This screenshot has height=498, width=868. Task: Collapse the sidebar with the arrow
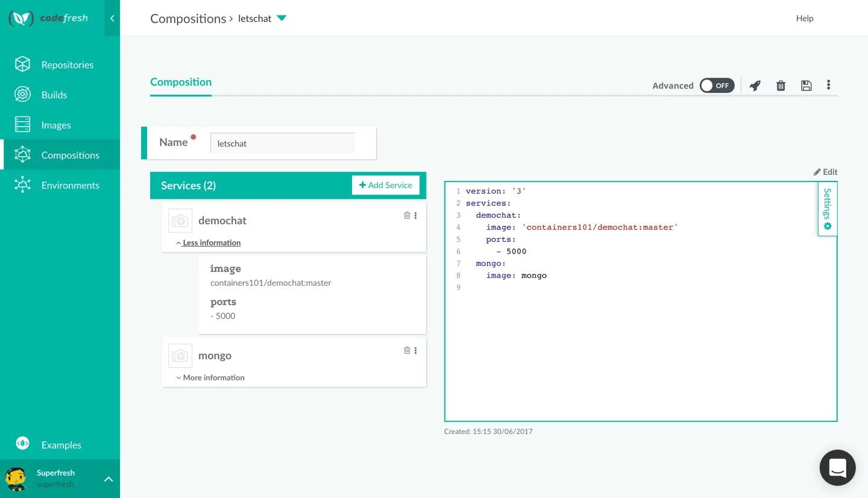(112, 18)
